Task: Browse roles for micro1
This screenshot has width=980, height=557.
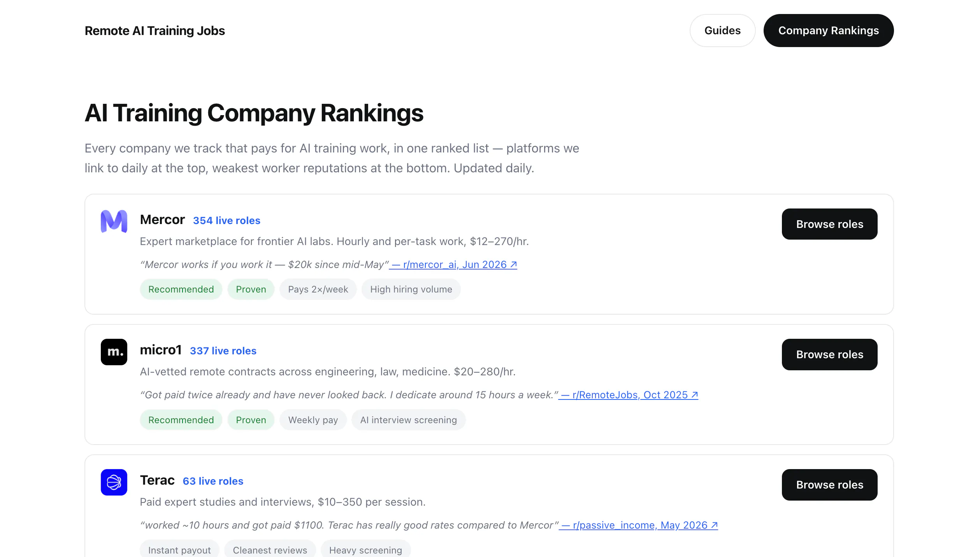Action: 829,354
